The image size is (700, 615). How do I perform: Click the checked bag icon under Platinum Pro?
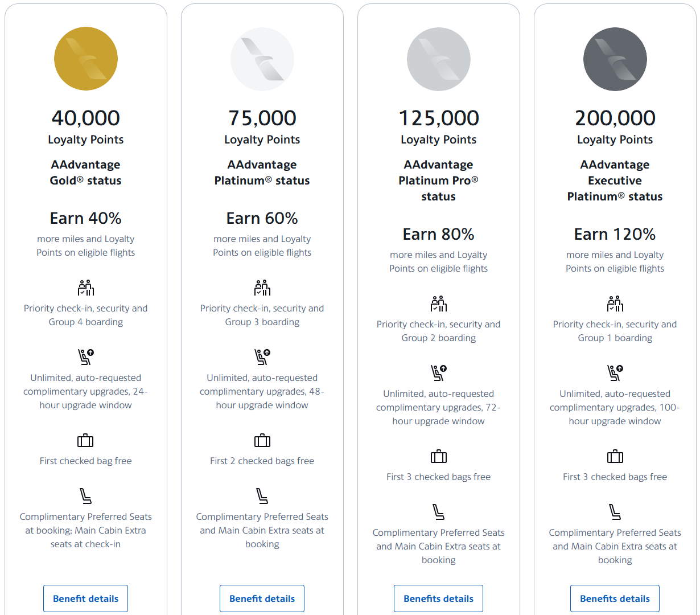pyautogui.click(x=438, y=456)
